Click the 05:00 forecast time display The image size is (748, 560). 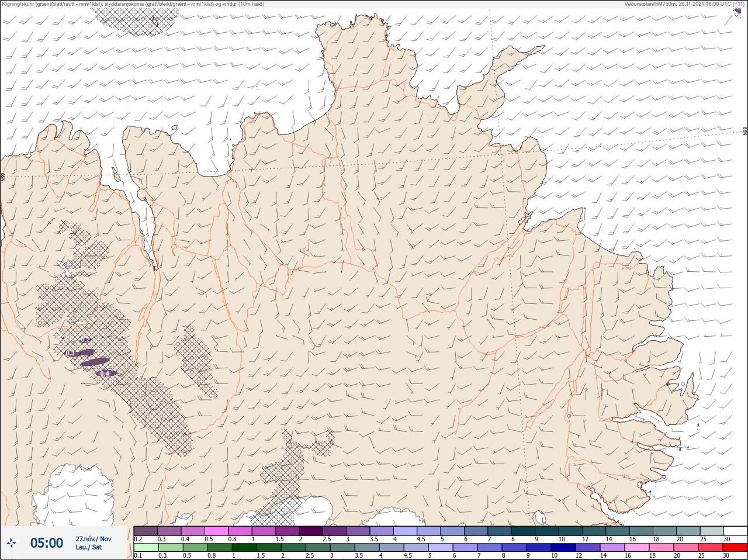tap(47, 543)
